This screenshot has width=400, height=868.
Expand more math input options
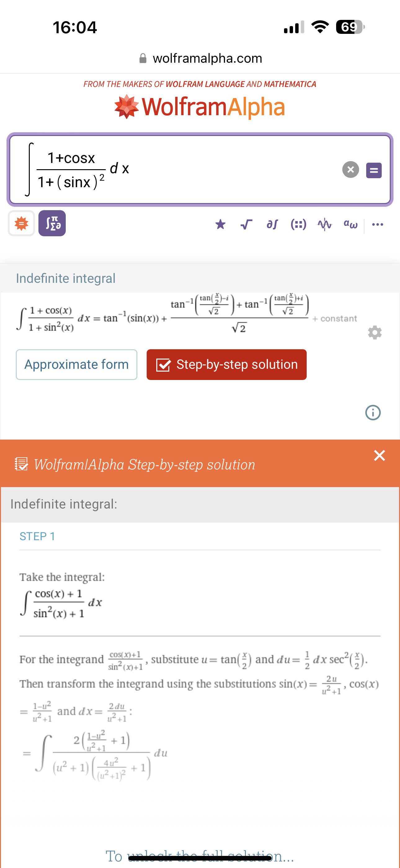(x=377, y=224)
